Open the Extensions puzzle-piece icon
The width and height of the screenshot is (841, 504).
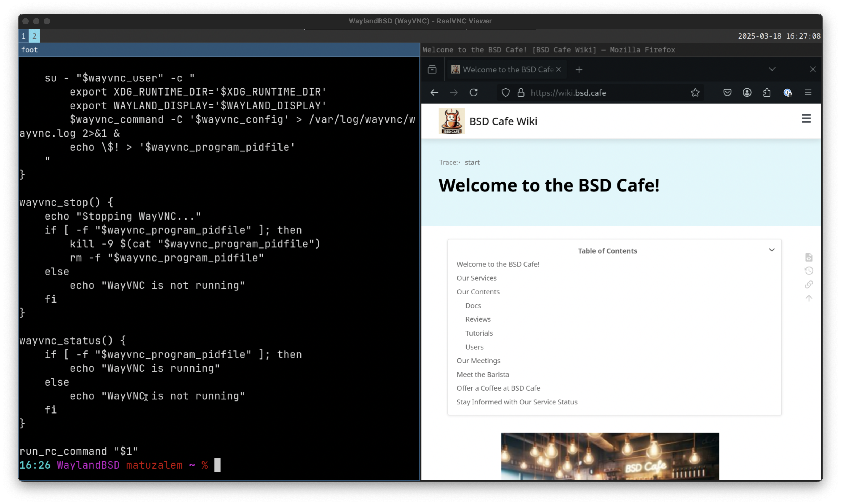[x=767, y=92]
